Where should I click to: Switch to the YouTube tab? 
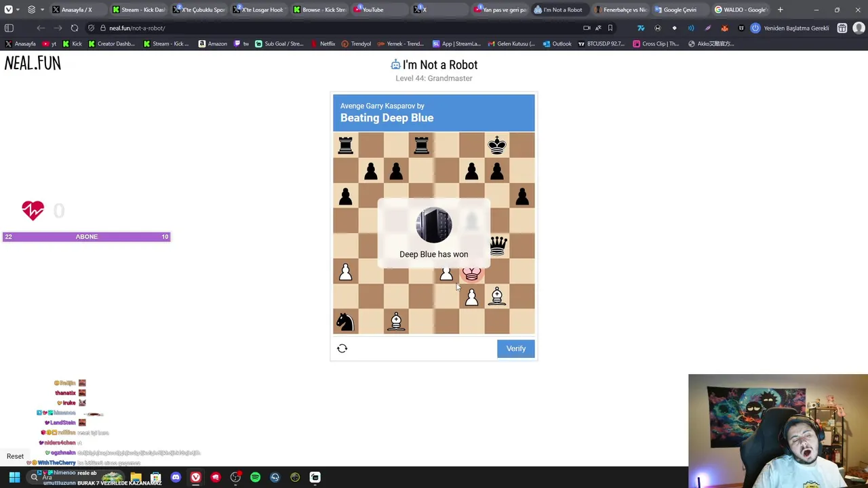coord(378,9)
